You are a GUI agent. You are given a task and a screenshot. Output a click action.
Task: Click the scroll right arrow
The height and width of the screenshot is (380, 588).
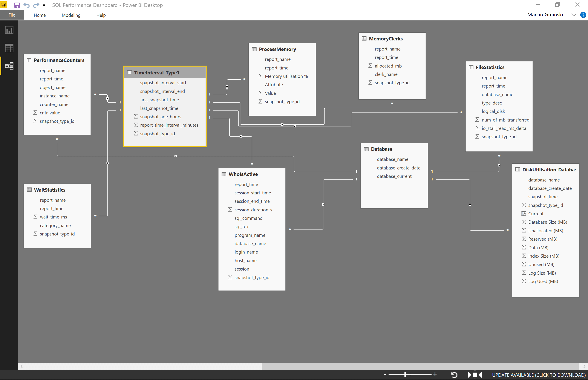point(584,366)
